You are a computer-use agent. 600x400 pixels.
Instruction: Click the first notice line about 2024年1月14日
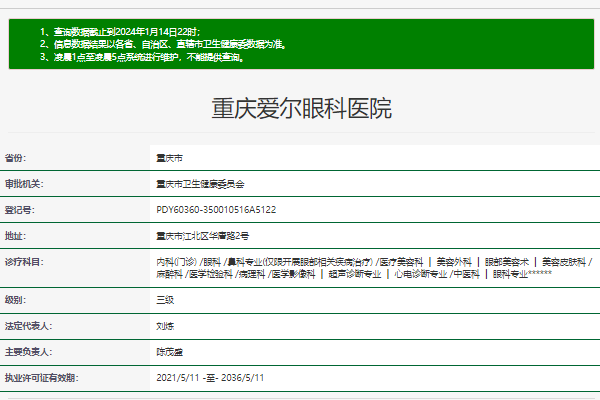click(x=119, y=32)
